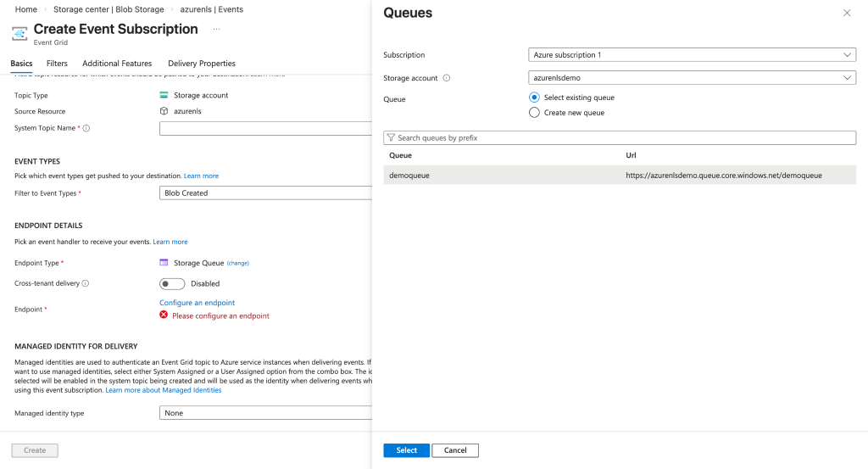Click the Disabled label next to the toggle

click(205, 283)
